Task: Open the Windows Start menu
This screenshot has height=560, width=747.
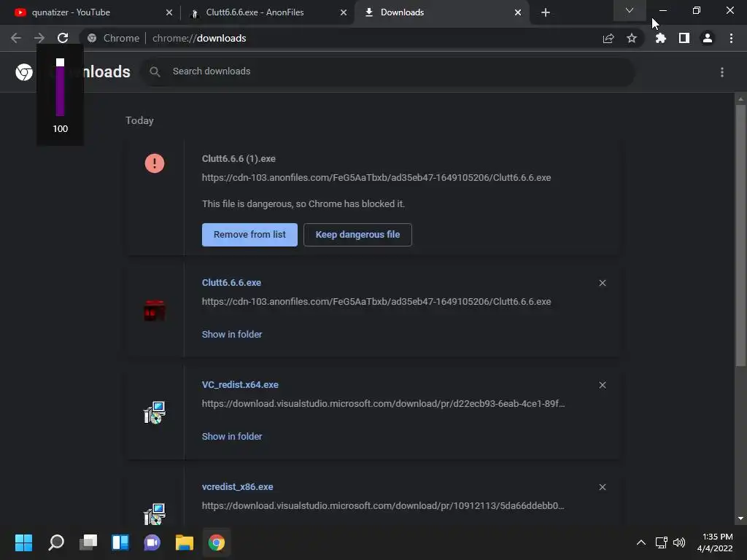Action: click(x=24, y=542)
